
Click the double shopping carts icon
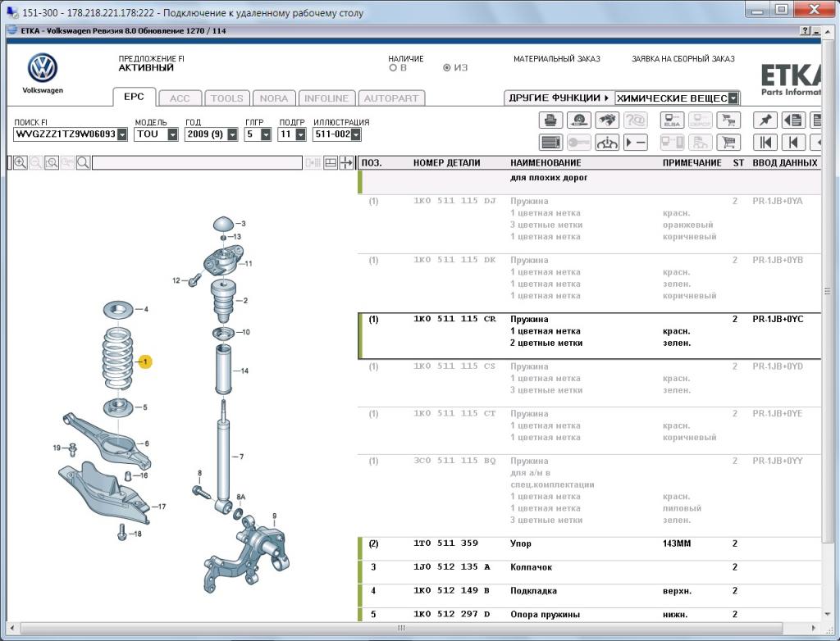click(x=728, y=120)
